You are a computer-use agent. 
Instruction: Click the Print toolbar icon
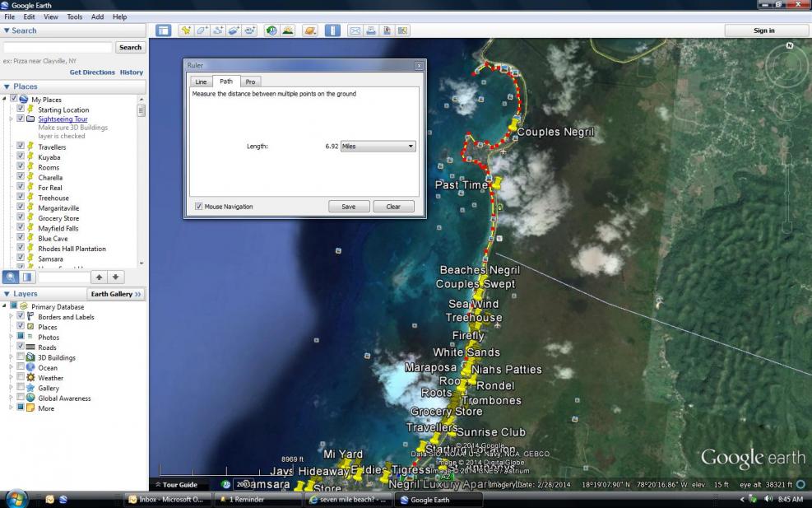tap(371, 30)
